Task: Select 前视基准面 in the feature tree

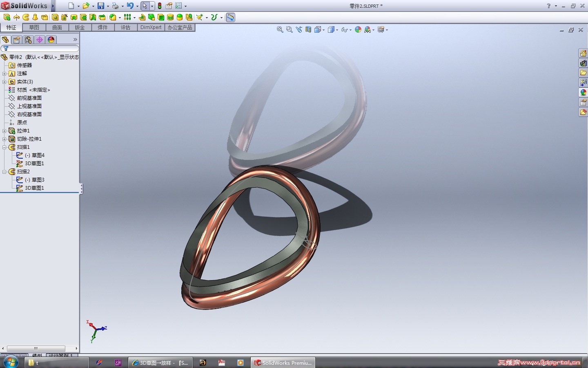Action: [x=29, y=98]
